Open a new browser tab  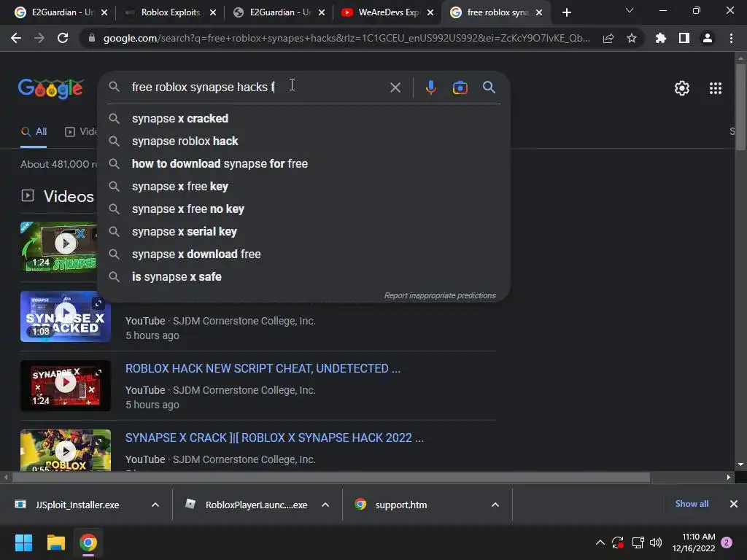click(x=566, y=12)
